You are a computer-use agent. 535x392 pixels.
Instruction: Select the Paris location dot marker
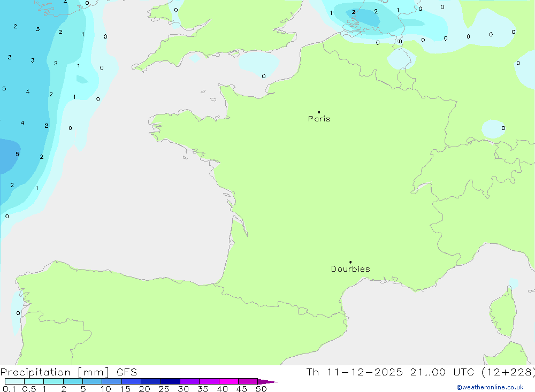click(319, 112)
